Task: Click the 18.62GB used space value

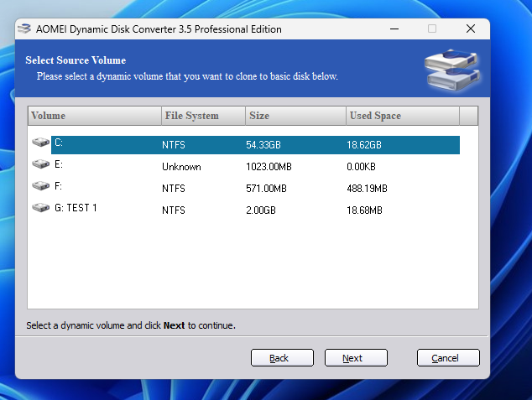Action: 364,145
